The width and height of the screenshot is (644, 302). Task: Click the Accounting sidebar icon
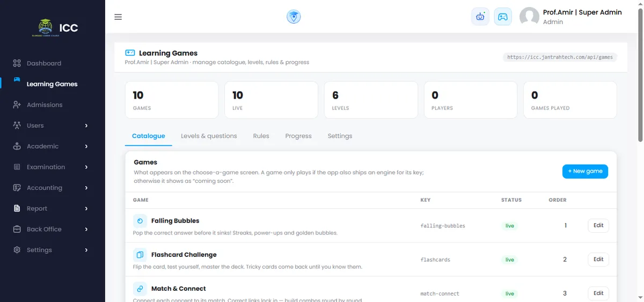pos(17,188)
